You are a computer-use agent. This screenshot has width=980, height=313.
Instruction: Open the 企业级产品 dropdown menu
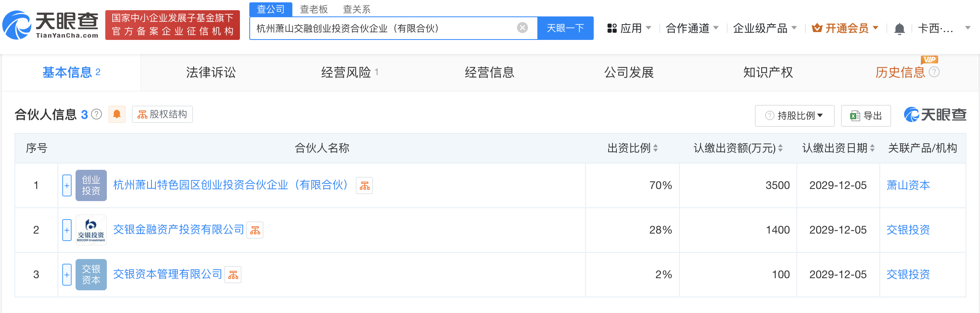(764, 28)
